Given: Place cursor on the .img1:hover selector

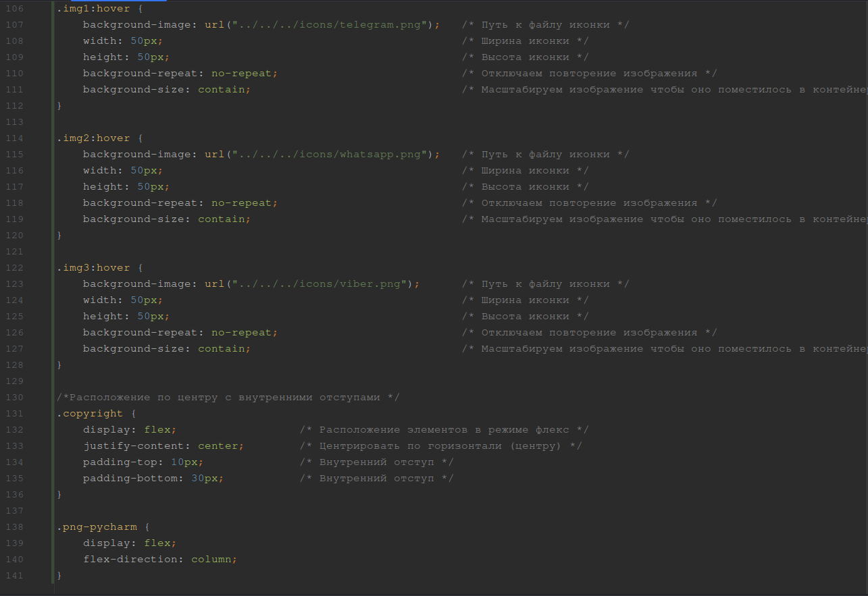Looking at the screenshot, I should (93, 9).
